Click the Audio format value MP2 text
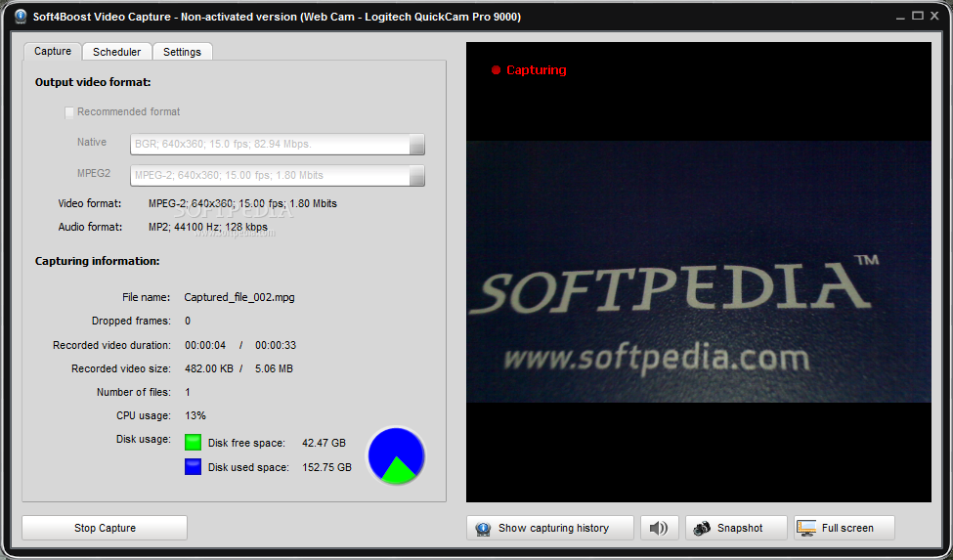The width and height of the screenshot is (953, 560). pyautogui.click(x=208, y=227)
